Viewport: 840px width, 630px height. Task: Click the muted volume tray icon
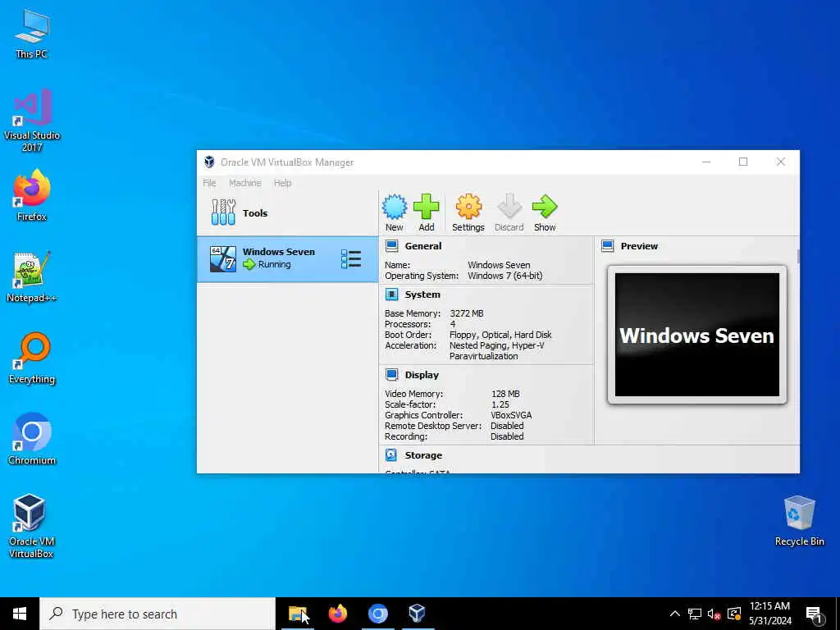pos(714,614)
